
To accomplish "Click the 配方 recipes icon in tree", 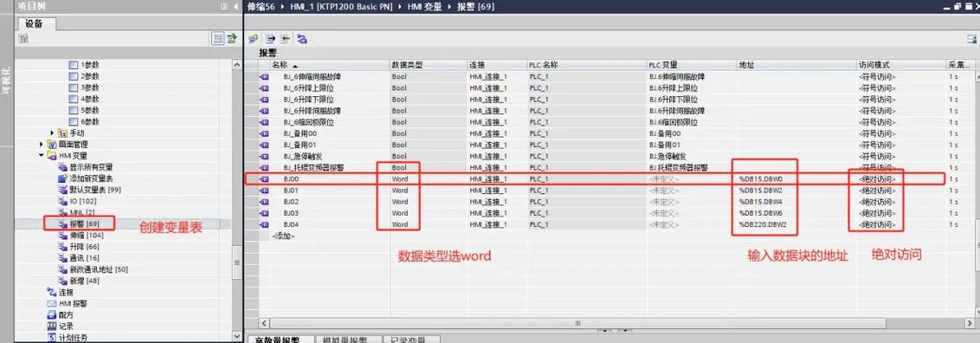I will coord(53,315).
